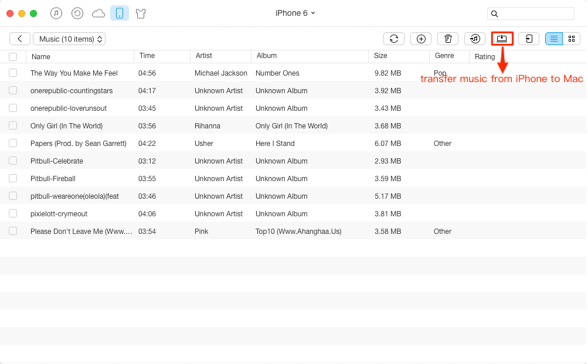The image size is (588, 364).
Task: Check the box for Pitbull-Fireball
Action: [x=13, y=178]
